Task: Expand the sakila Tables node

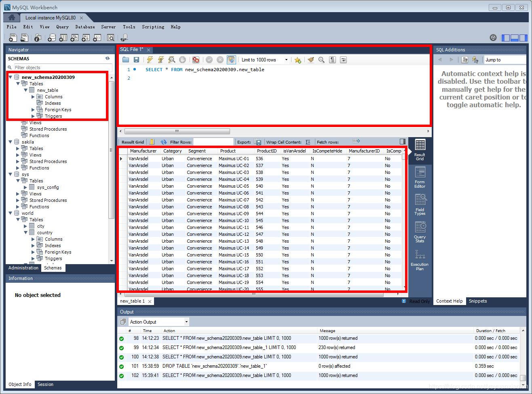Action: (x=18, y=148)
